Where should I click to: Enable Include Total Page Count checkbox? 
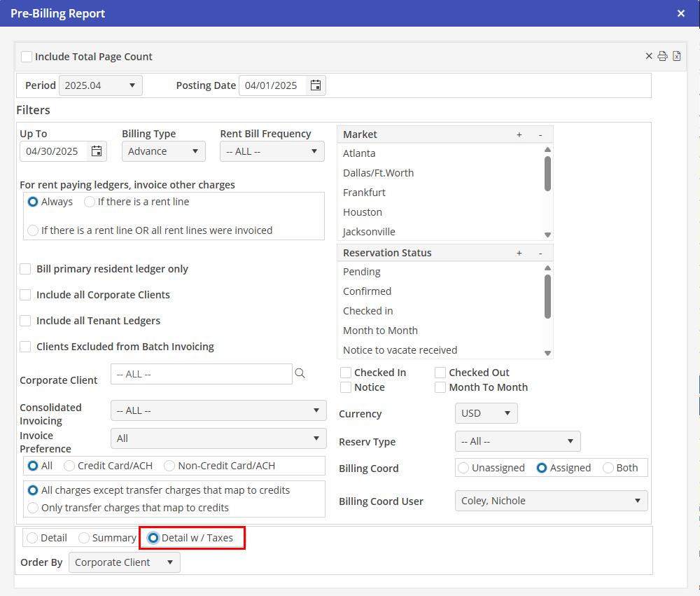(27, 57)
